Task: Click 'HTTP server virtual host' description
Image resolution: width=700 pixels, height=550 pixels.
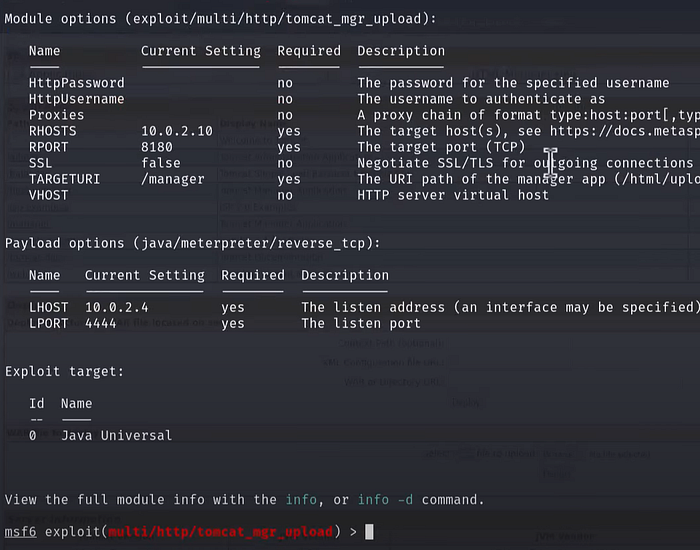Action: (x=453, y=196)
